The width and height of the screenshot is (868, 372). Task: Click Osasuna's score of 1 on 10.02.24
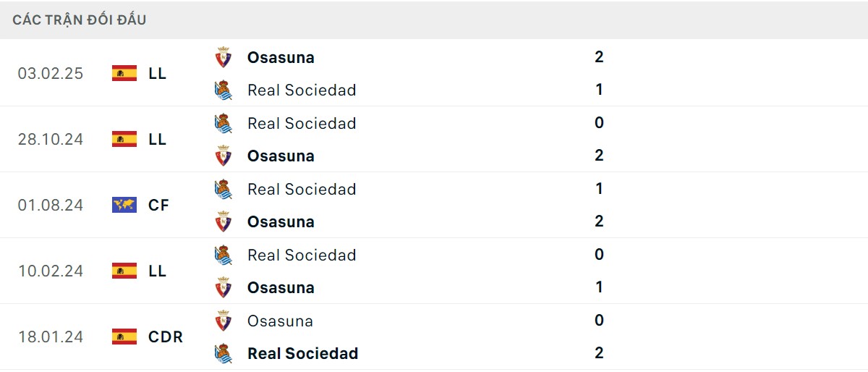tap(599, 287)
